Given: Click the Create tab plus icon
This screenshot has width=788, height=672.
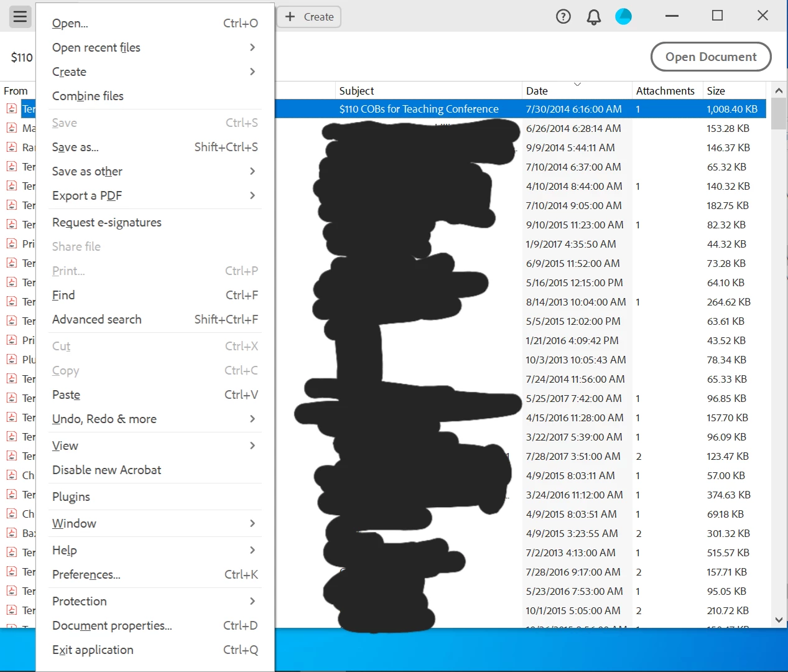Looking at the screenshot, I should pos(290,17).
